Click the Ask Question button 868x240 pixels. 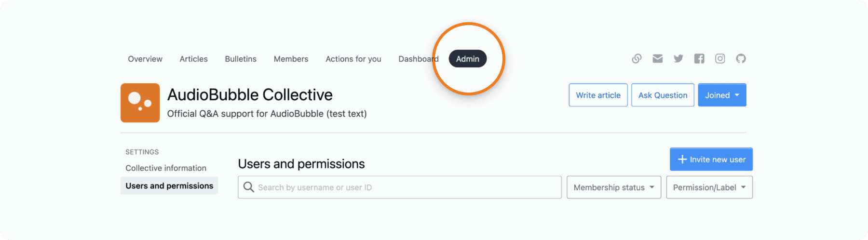[663, 95]
